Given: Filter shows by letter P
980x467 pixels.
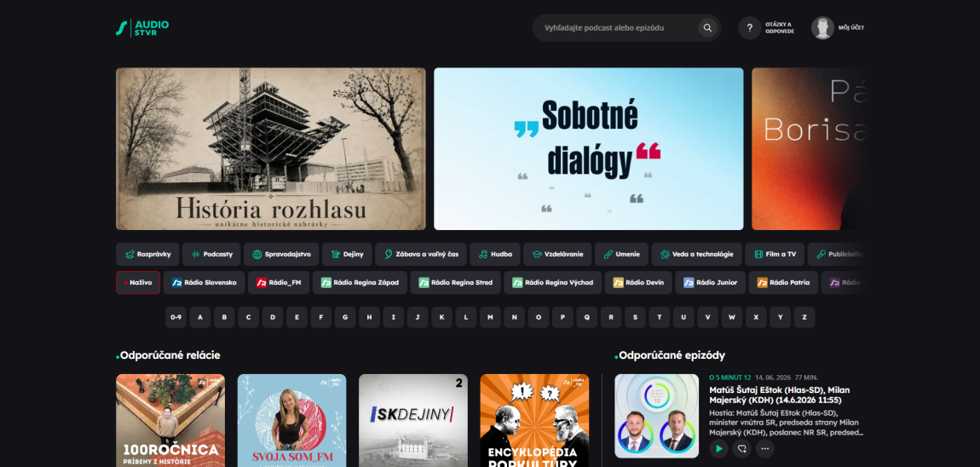Looking at the screenshot, I should tap(562, 317).
